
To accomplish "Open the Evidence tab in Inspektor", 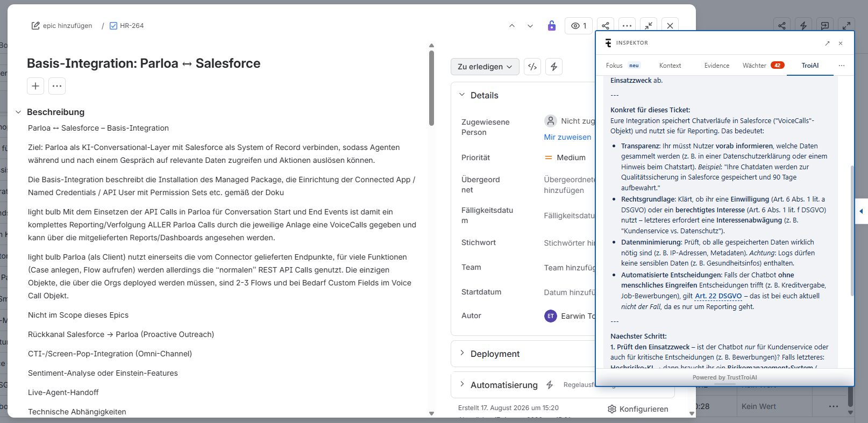I will point(717,66).
